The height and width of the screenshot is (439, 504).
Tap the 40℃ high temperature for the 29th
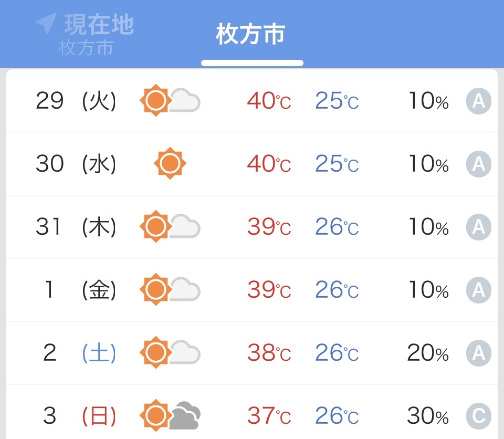coord(269,101)
